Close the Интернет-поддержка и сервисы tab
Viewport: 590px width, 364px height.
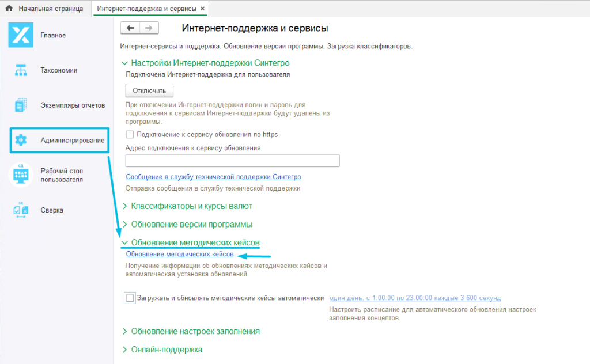(x=203, y=9)
